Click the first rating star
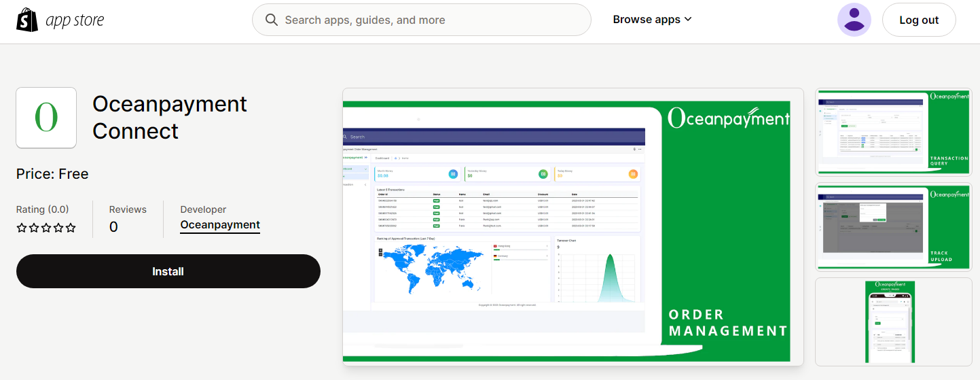Screen dimensions: 980x380 pyautogui.click(x=21, y=228)
